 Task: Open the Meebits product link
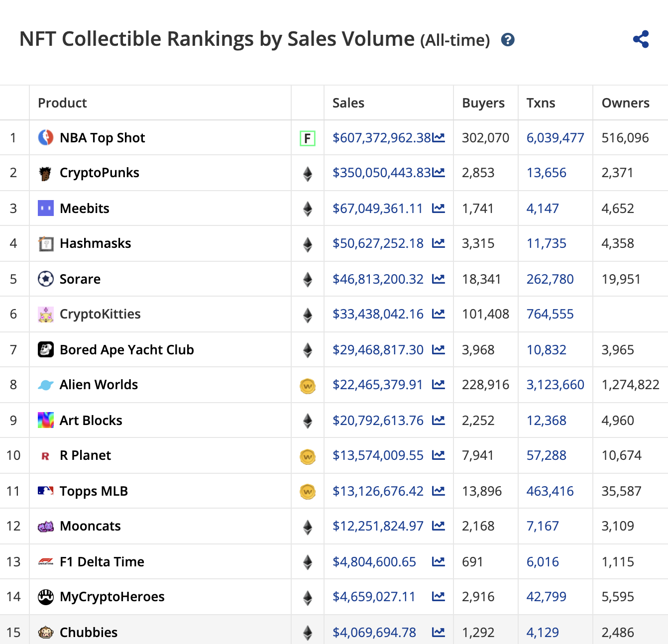point(85,209)
